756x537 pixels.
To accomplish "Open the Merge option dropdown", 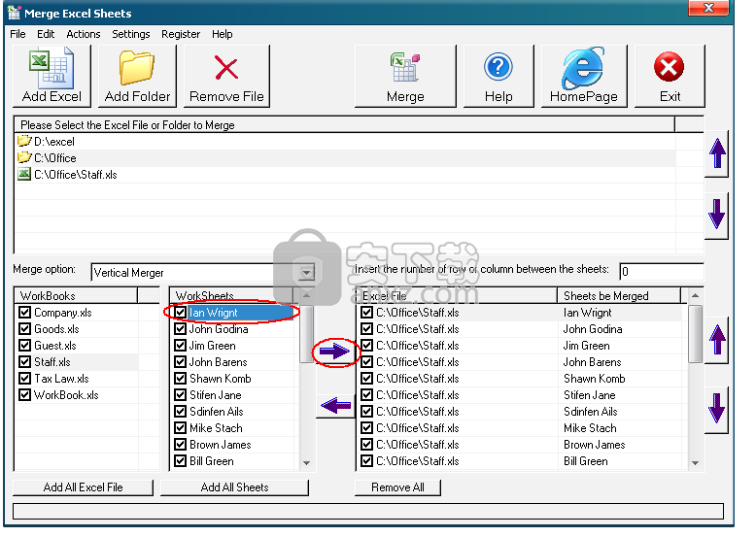I will [306, 273].
